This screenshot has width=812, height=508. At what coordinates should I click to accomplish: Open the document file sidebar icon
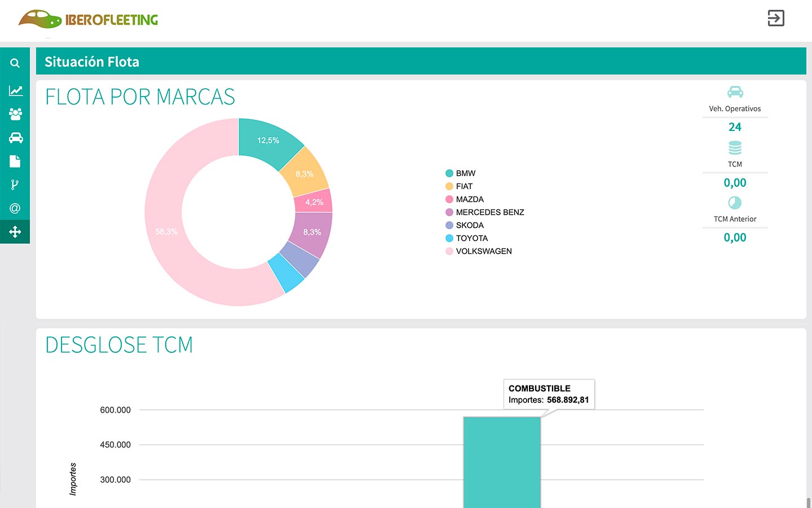[x=15, y=161]
